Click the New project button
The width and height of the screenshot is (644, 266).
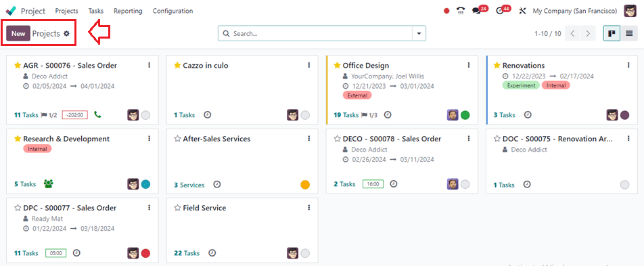[x=18, y=34]
